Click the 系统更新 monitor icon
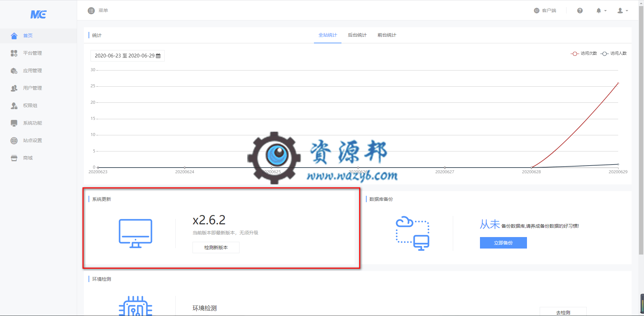Image resolution: width=644 pixels, height=316 pixels. (136, 233)
